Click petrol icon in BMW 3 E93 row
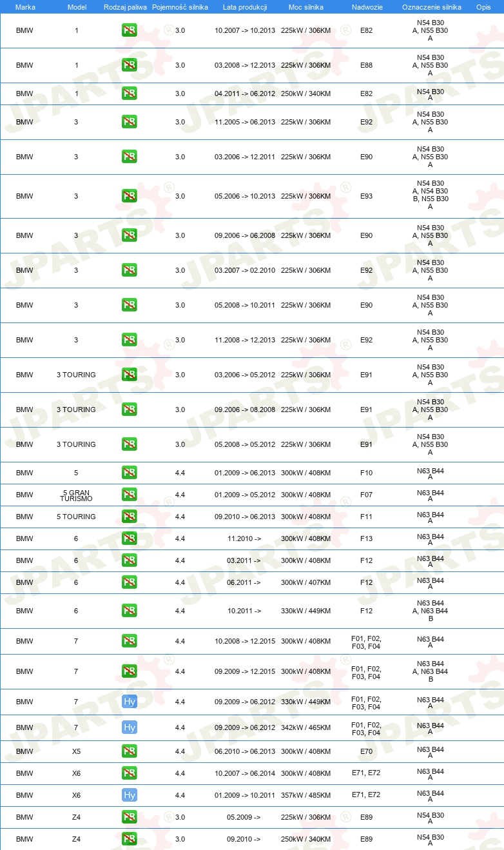The width and height of the screenshot is (504, 850). (x=129, y=196)
